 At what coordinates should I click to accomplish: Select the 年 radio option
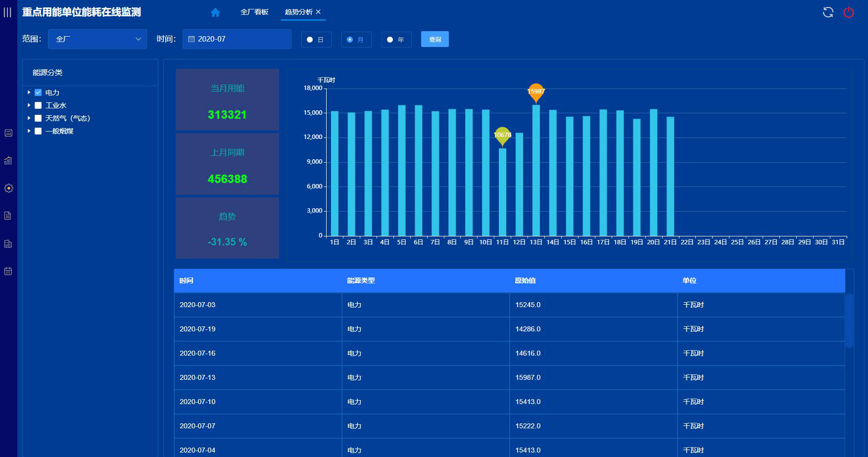click(390, 40)
